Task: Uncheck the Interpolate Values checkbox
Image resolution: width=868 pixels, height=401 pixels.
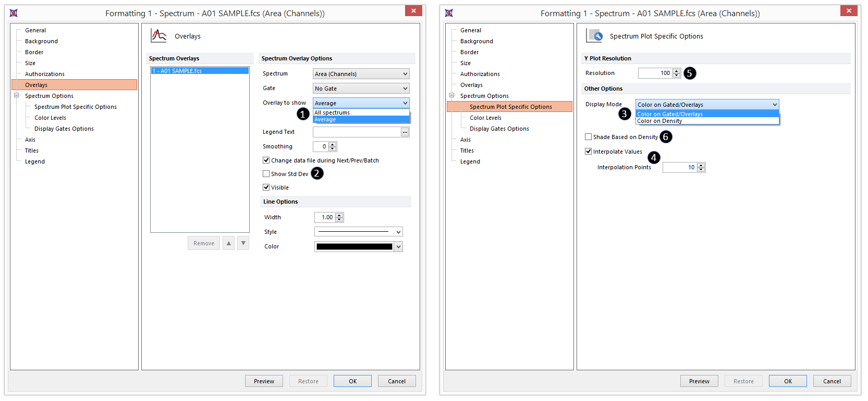Action: click(x=589, y=152)
